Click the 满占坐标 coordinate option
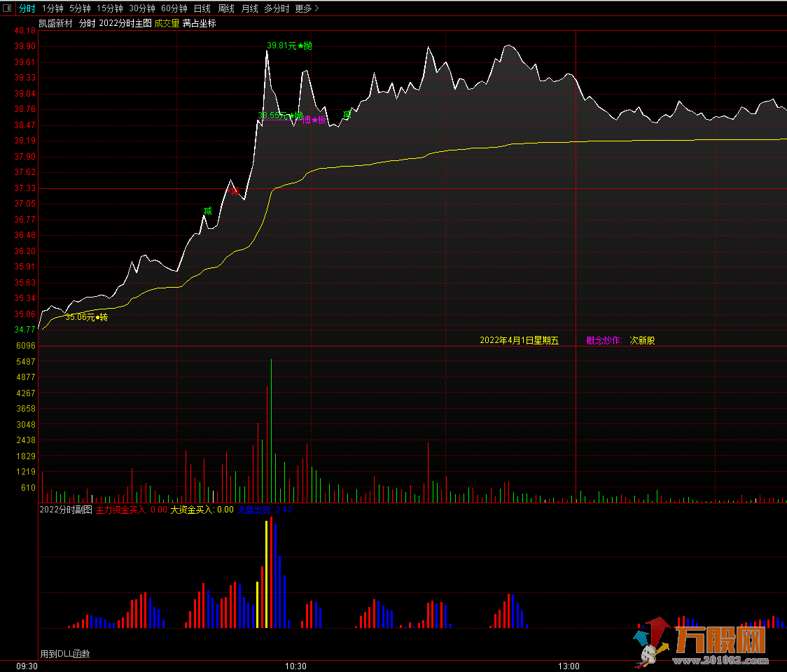 pos(200,23)
